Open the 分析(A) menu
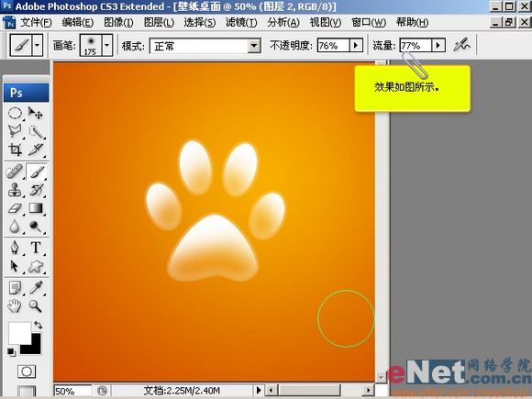This screenshot has width=532, height=399. point(283,23)
